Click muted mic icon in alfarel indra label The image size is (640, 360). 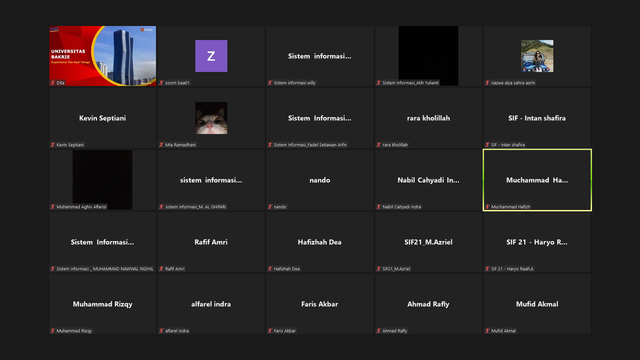click(x=161, y=331)
